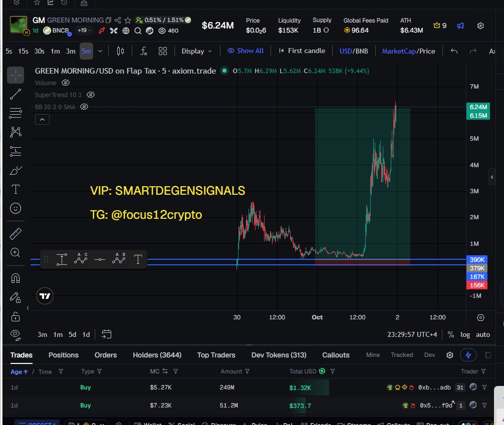The width and height of the screenshot is (504, 425).
Task: Open the Top Traders tab
Action: [x=216, y=355]
